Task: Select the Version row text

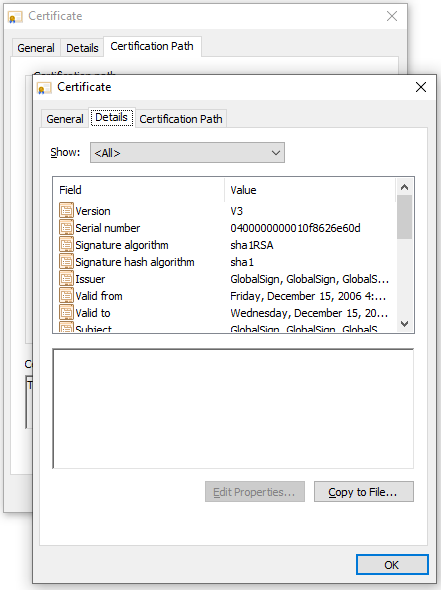Action: [93, 211]
